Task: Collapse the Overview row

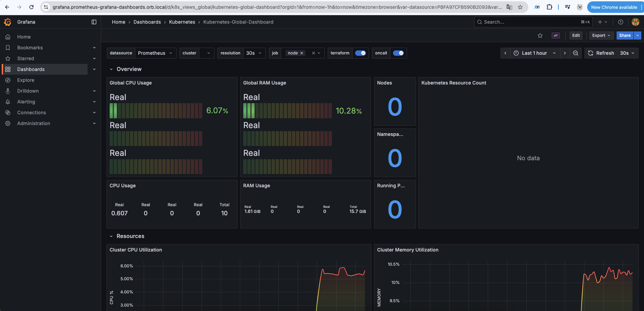Action: (111, 69)
